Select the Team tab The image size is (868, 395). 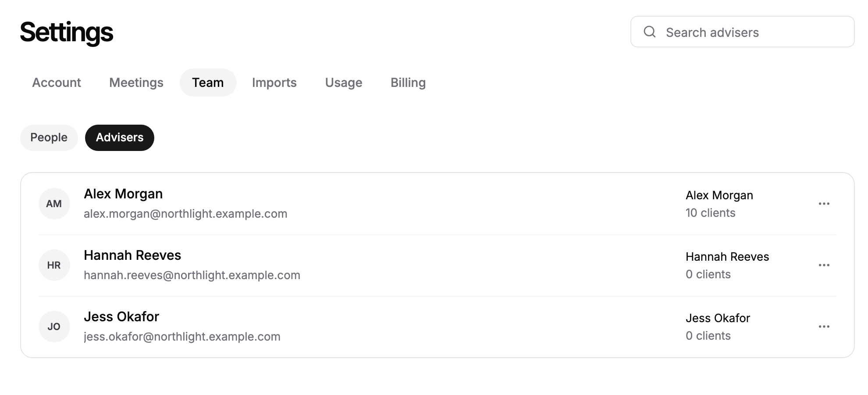tap(208, 83)
